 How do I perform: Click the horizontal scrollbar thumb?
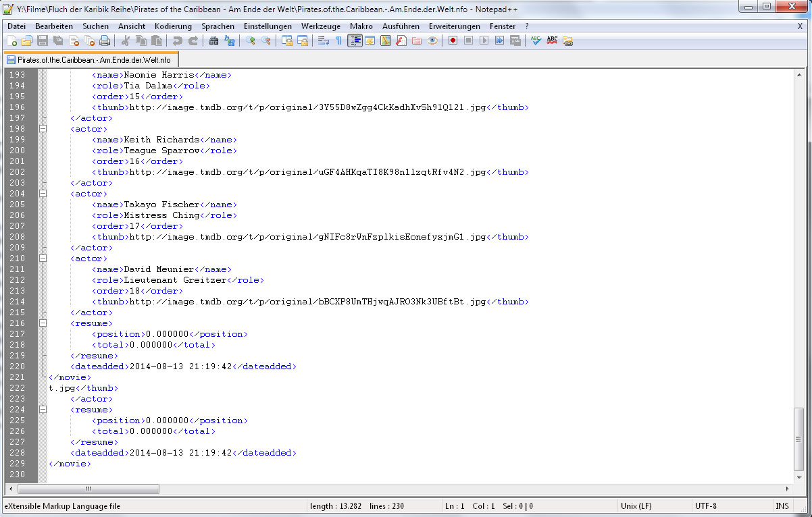88,489
